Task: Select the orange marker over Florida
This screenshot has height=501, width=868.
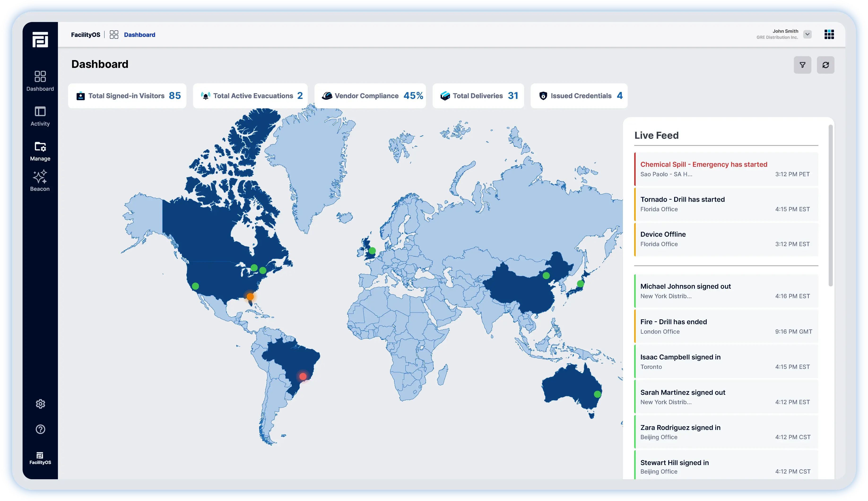Action: coord(250,296)
